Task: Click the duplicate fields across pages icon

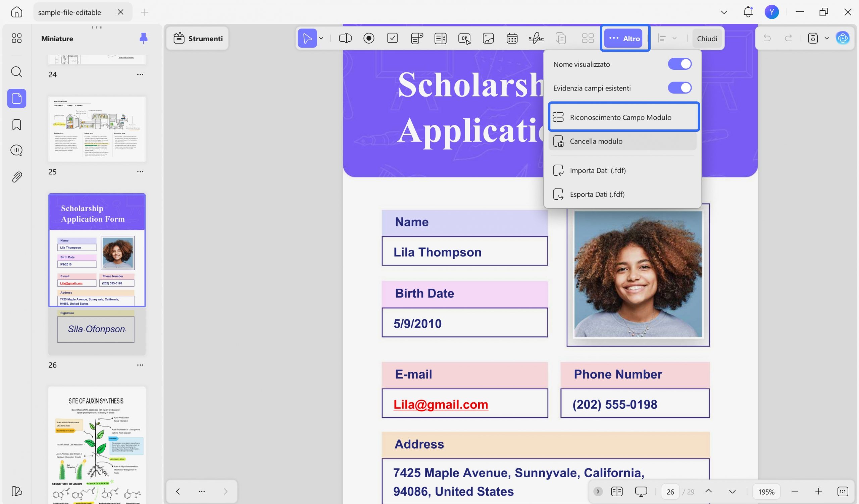Action: [x=561, y=38]
